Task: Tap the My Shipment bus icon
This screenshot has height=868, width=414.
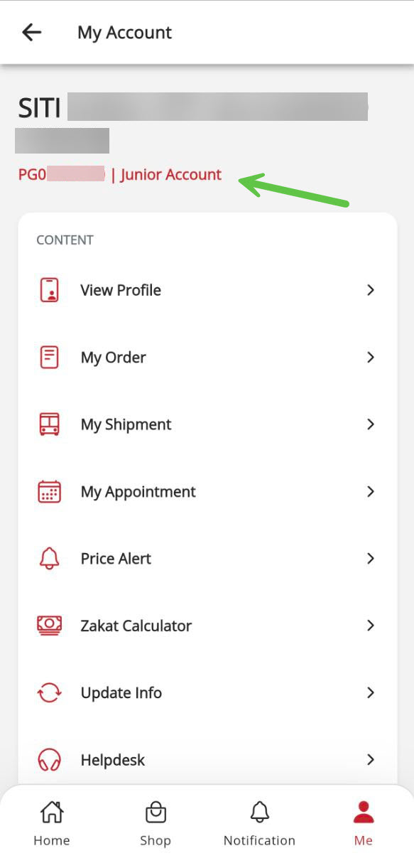Action: point(49,424)
